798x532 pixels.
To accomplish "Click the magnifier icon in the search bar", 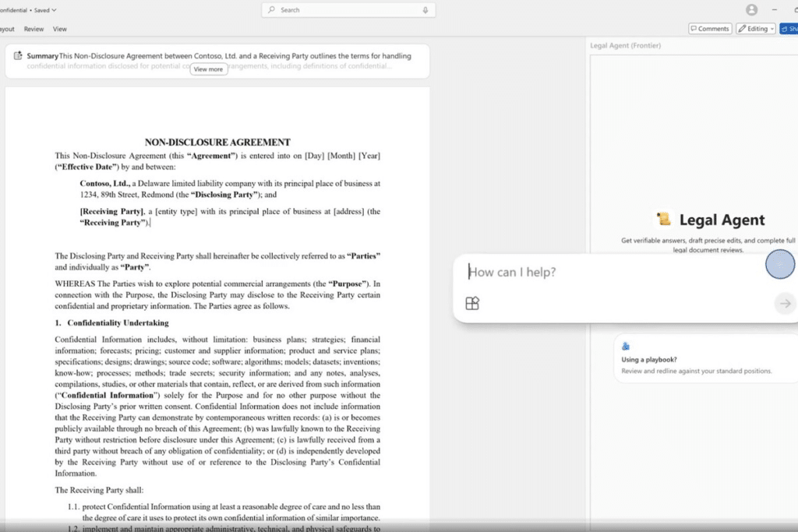I will [x=272, y=9].
